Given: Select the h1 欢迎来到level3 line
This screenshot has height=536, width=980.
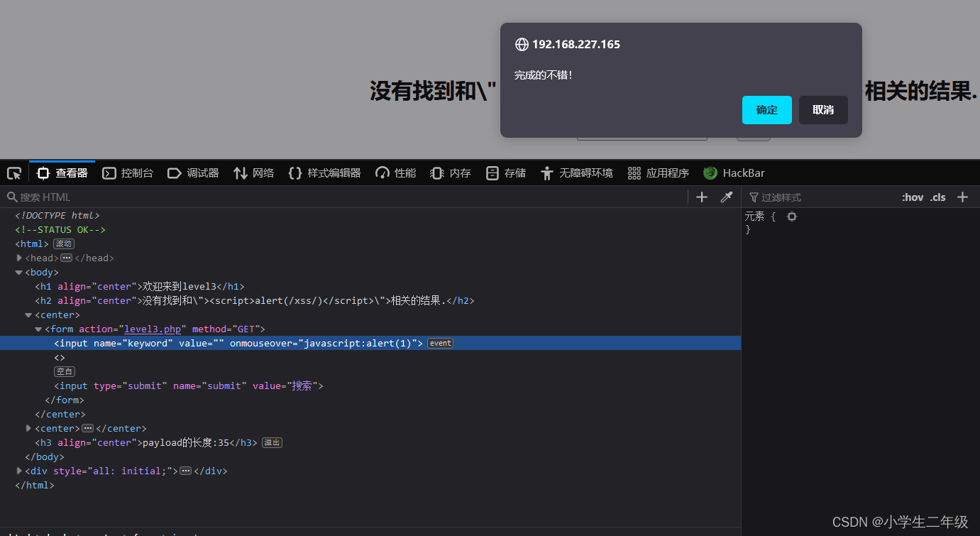Looking at the screenshot, I should pyautogui.click(x=140, y=286).
